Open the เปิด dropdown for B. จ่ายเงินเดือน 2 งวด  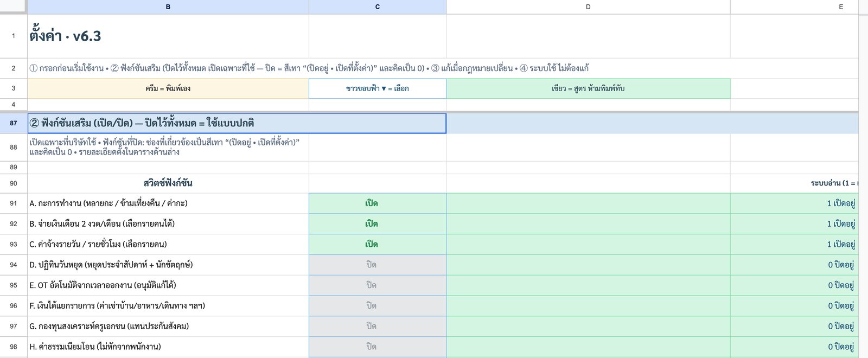(x=378, y=224)
